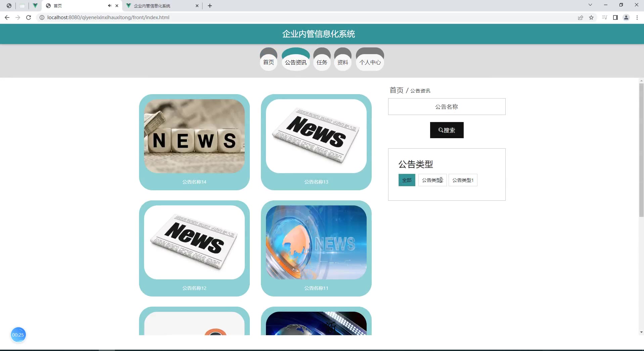
Task: Click the first pinned globe tab icon
Action: click(9, 6)
